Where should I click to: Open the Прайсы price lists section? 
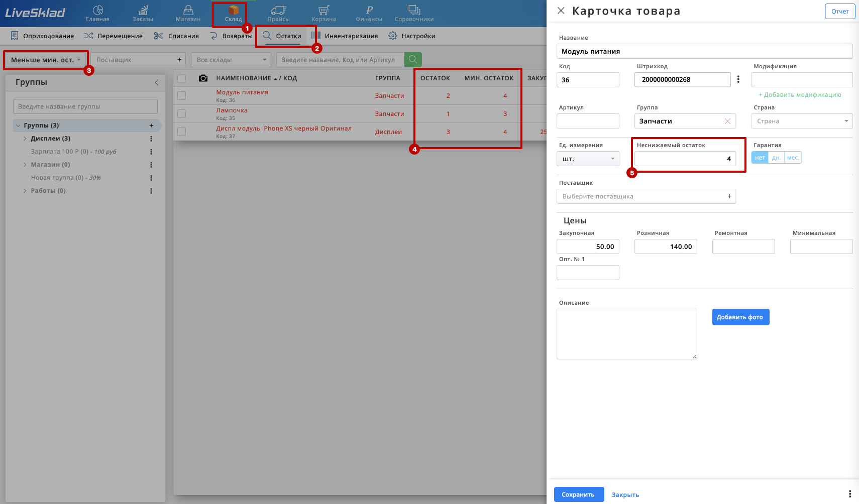coord(278,14)
